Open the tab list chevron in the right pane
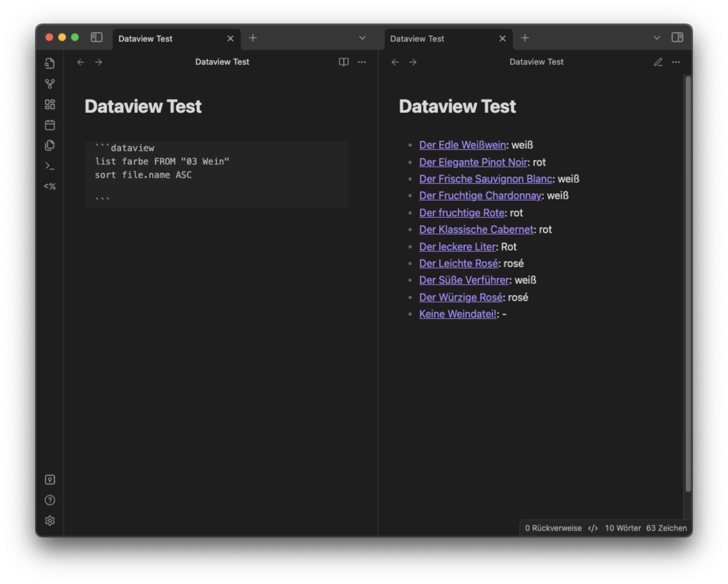Image resolution: width=728 pixels, height=584 pixels. (x=656, y=37)
